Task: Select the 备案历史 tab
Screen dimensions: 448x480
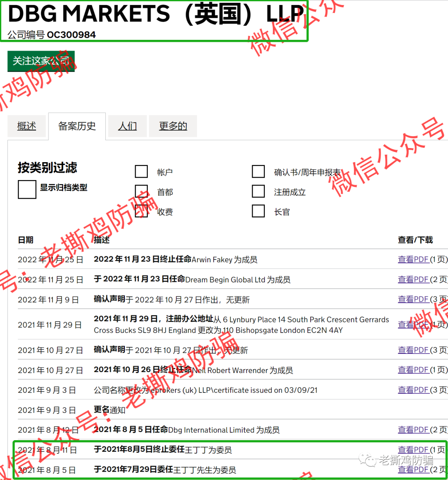Action: click(x=77, y=126)
